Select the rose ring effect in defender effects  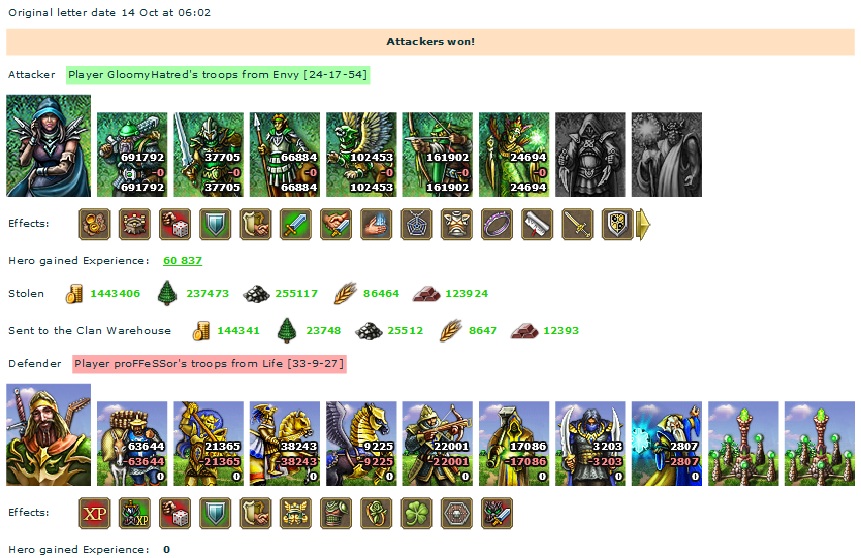[376, 513]
